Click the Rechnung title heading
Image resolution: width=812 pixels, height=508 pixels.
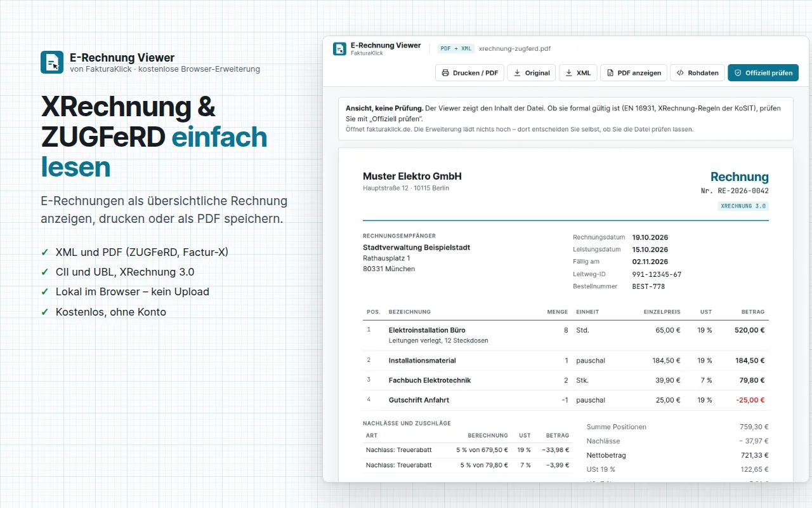tap(740, 177)
